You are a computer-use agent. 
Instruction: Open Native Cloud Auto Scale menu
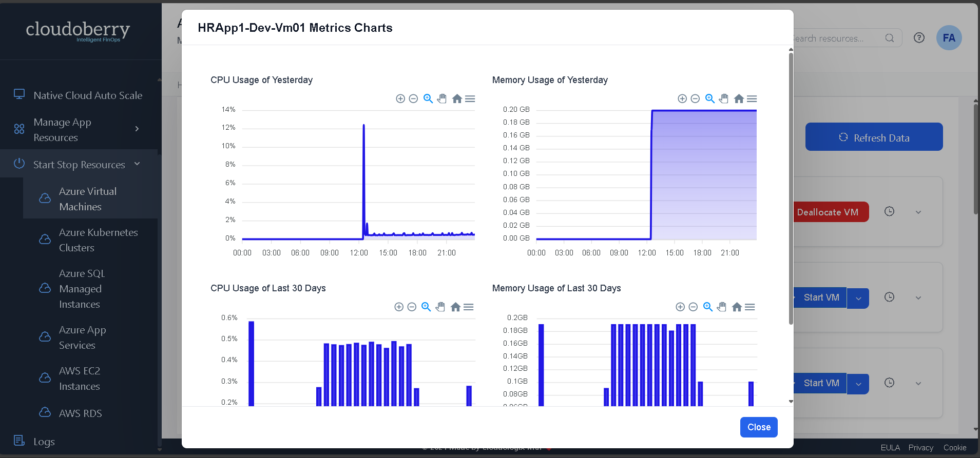point(79,95)
